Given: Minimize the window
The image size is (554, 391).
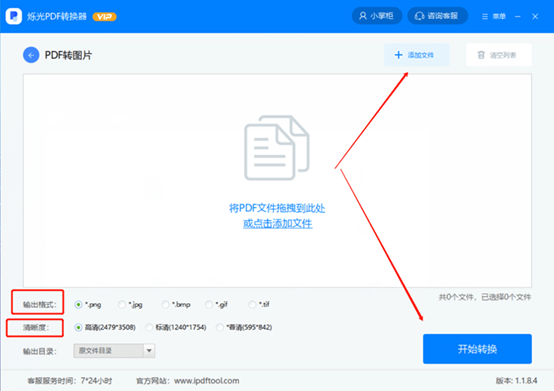Looking at the screenshot, I should pyautogui.click(x=518, y=16).
